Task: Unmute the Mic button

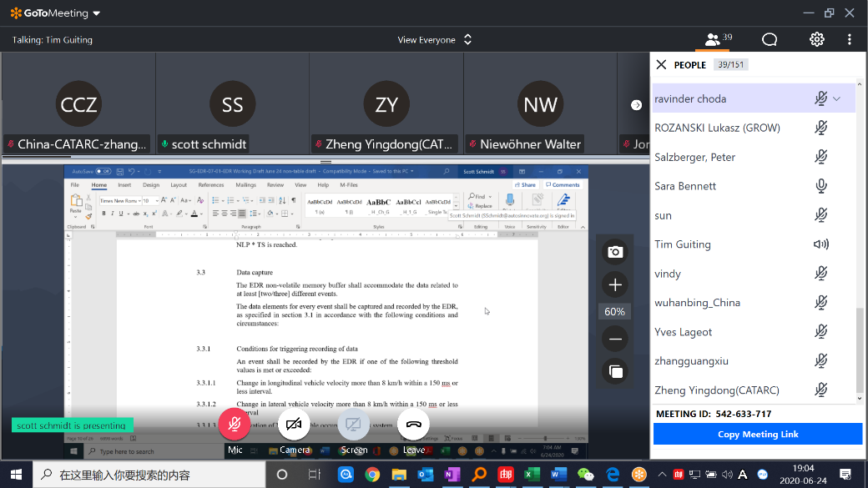Action: [x=235, y=425]
